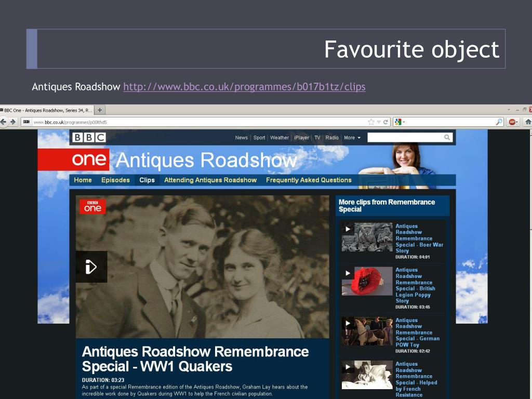
Task: Click the German POW Toy horse thumbnail
Action: tap(367, 331)
